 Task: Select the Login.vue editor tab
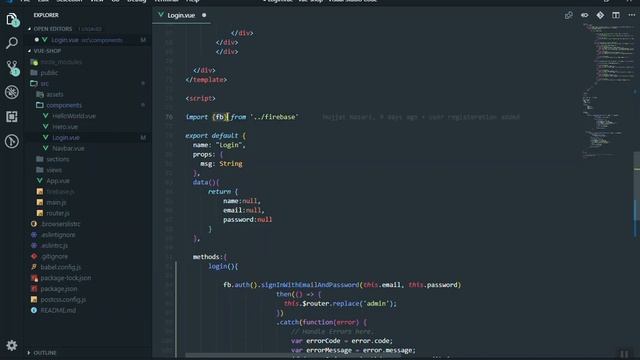(181, 16)
